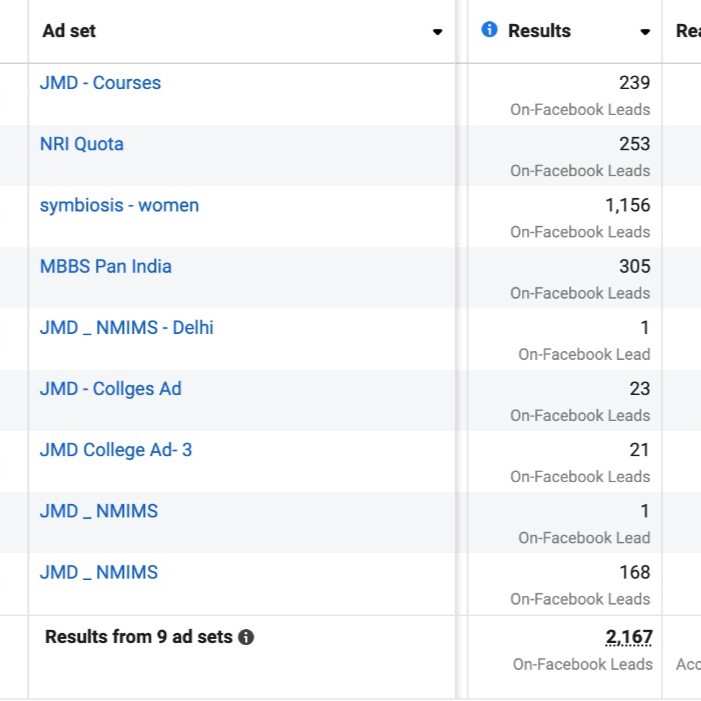Open the JMD - Collges Ad ad set
The width and height of the screenshot is (701, 701).
click(x=110, y=389)
